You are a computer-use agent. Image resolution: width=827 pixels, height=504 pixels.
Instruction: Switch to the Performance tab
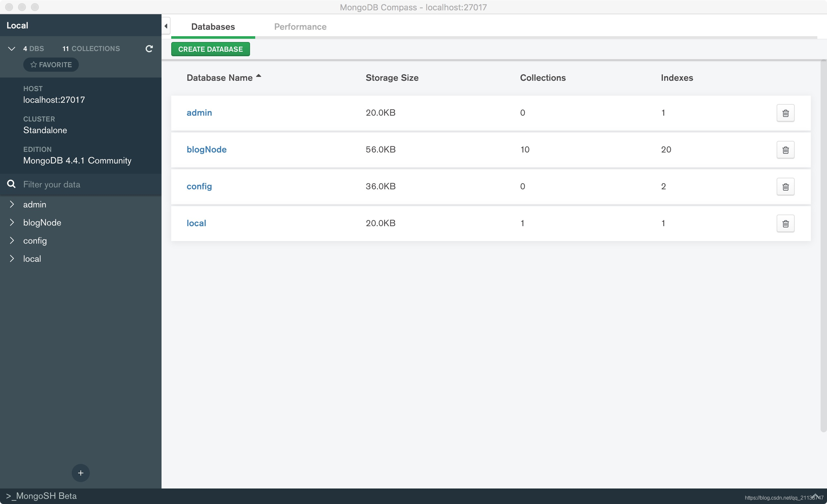point(300,27)
